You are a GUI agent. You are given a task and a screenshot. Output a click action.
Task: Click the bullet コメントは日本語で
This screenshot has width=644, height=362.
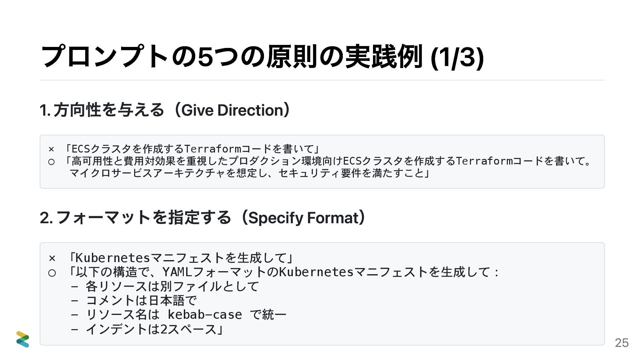coord(141,300)
